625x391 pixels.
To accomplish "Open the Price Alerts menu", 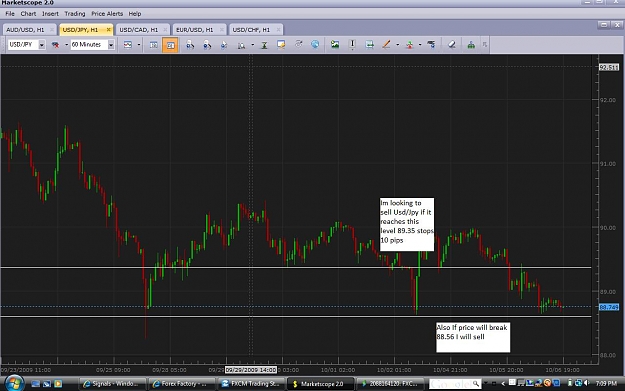I will 107,14.
